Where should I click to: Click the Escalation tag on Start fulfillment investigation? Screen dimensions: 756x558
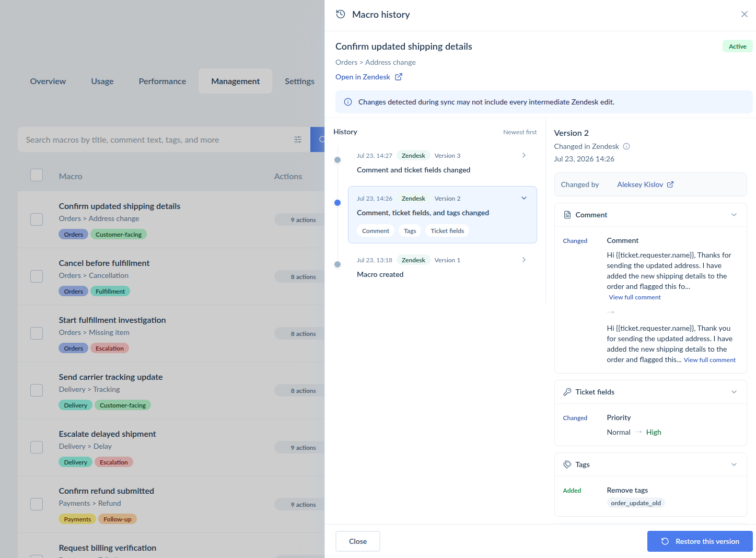[110, 348]
